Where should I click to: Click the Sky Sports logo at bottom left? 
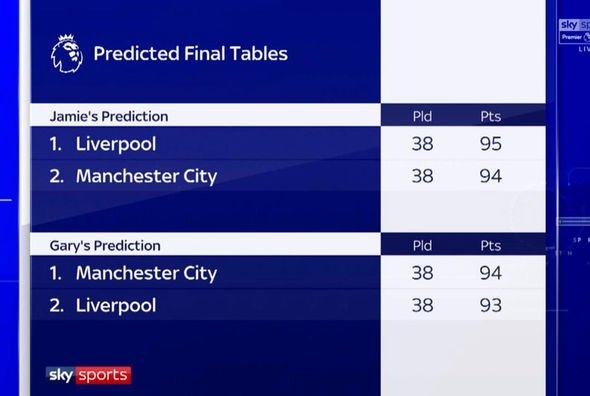click(x=88, y=375)
